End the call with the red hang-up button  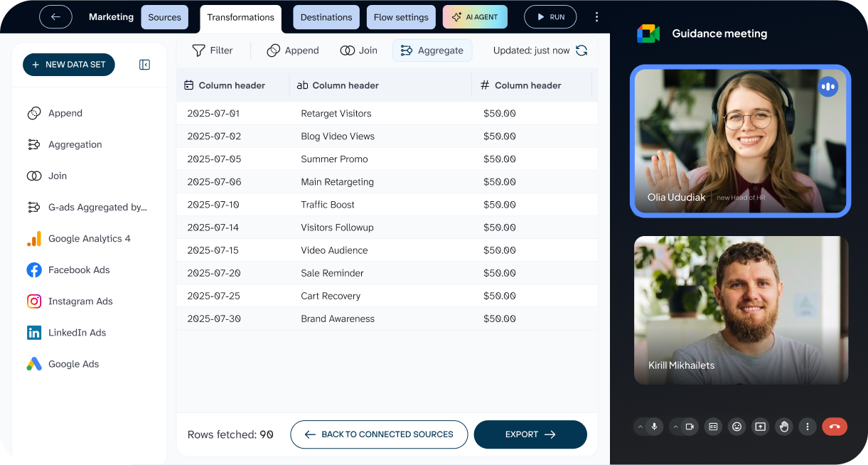click(835, 427)
